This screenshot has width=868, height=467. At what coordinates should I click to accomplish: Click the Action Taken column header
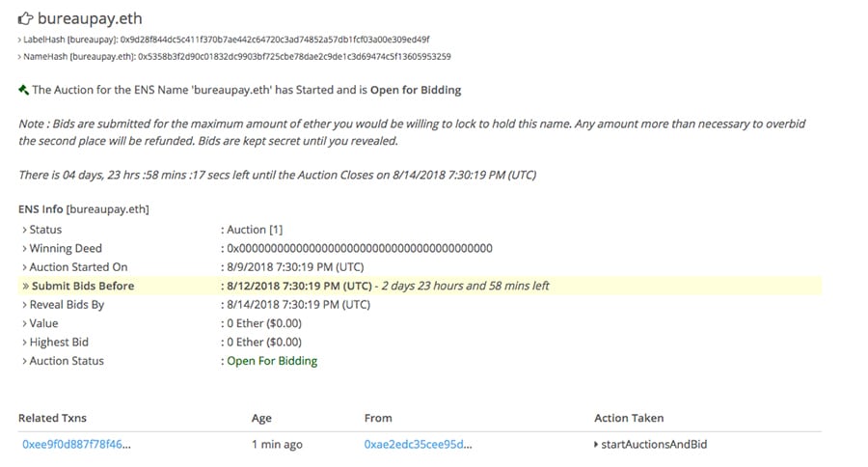[629, 418]
